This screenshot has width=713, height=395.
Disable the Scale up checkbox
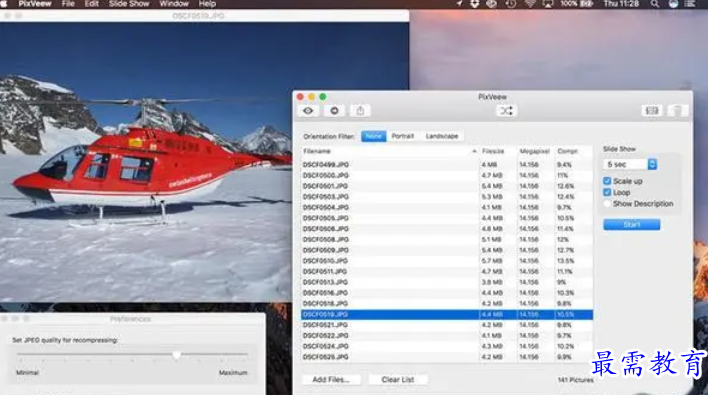(607, 181)
